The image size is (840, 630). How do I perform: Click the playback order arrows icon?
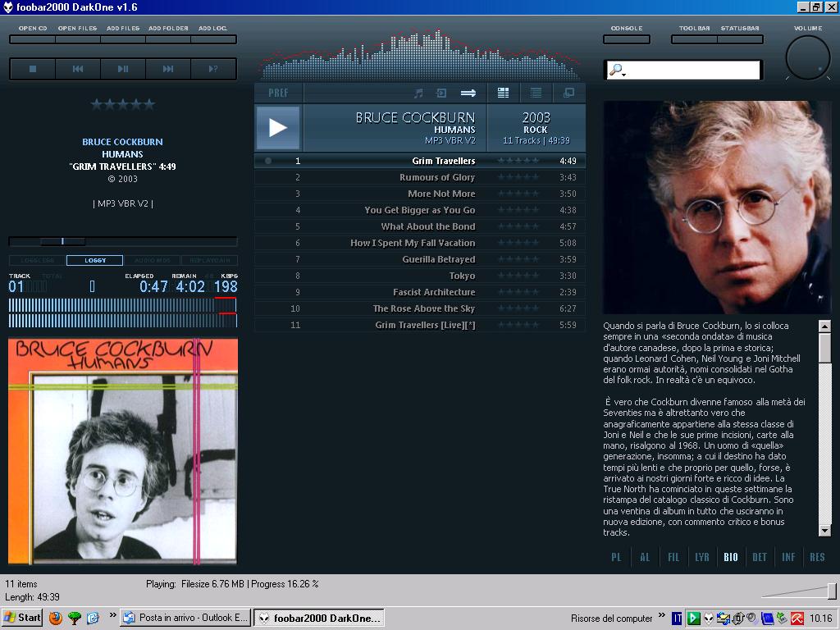click(x=468, y=94)
